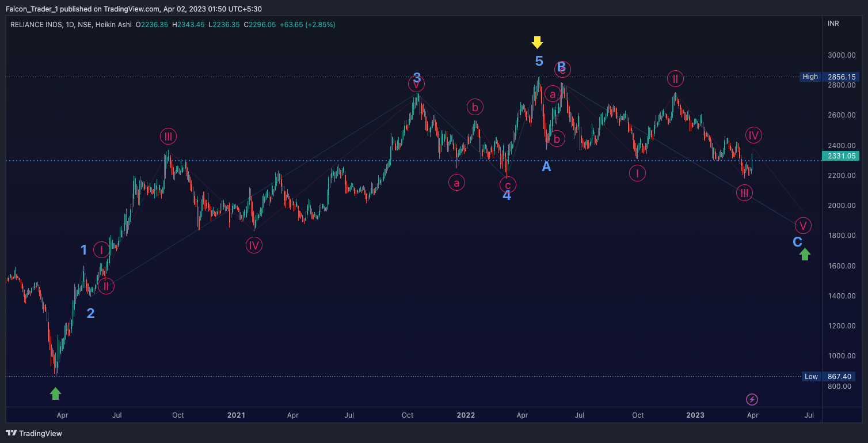
Task: Click the 3000.00 price axis value
Action: pos(841,55)
